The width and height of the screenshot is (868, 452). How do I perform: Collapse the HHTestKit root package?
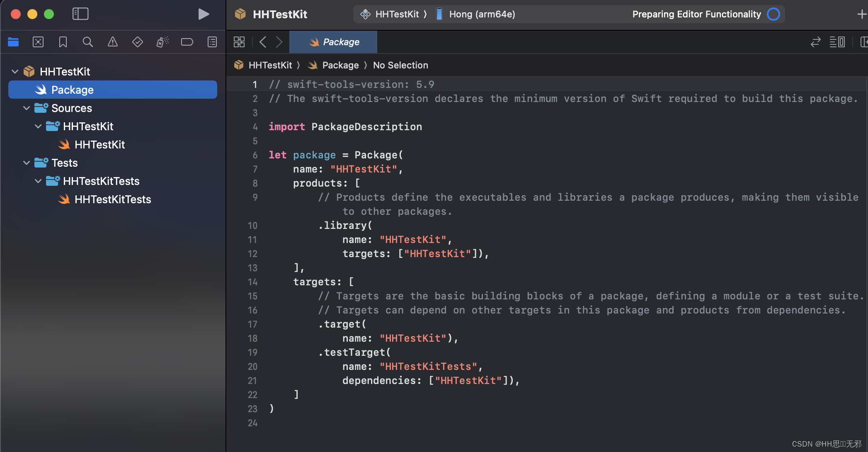pos(15,71)
